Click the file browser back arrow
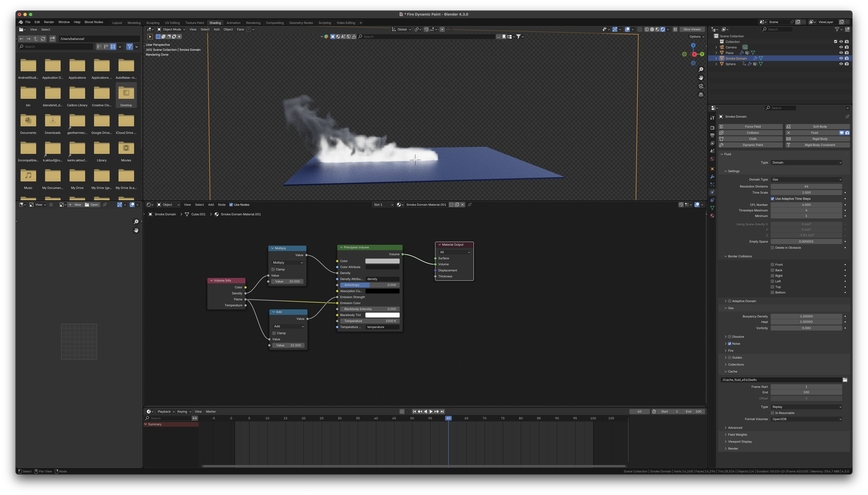The image size is (868, 495). point(21,39)
